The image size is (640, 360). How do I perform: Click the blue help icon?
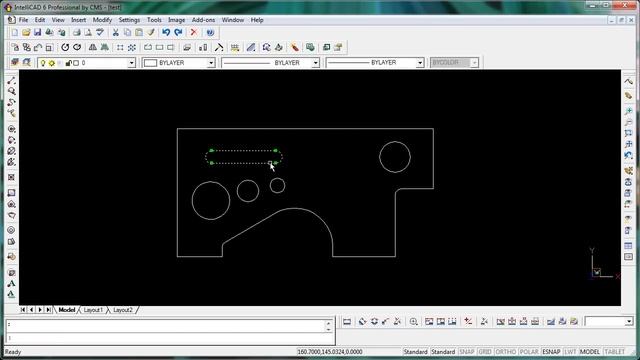click(210, 32)
